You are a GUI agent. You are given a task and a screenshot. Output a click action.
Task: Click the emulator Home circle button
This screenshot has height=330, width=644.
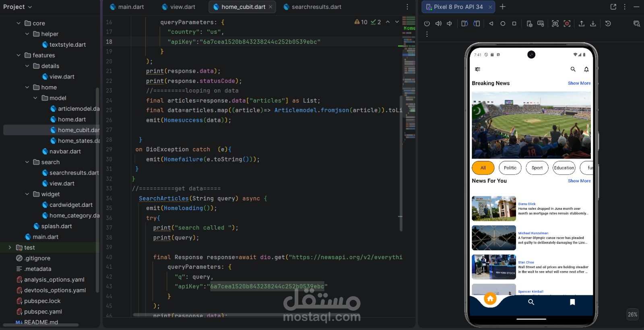[503, 24]
